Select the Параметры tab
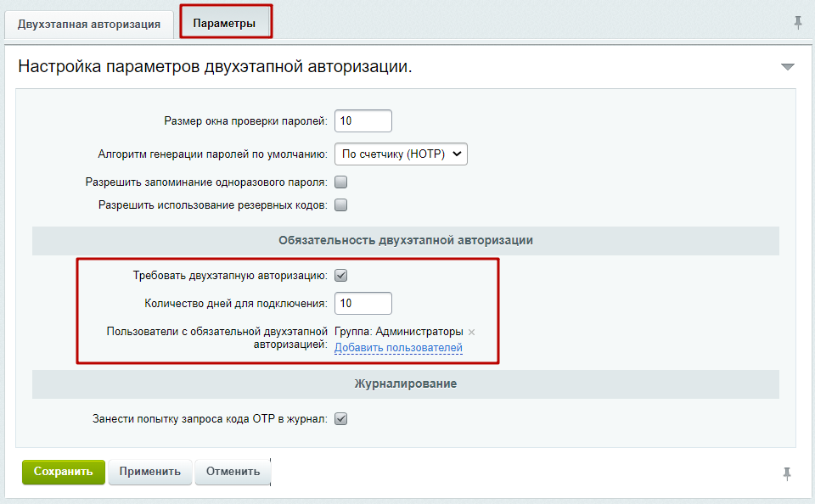 (x=225, y=23)
